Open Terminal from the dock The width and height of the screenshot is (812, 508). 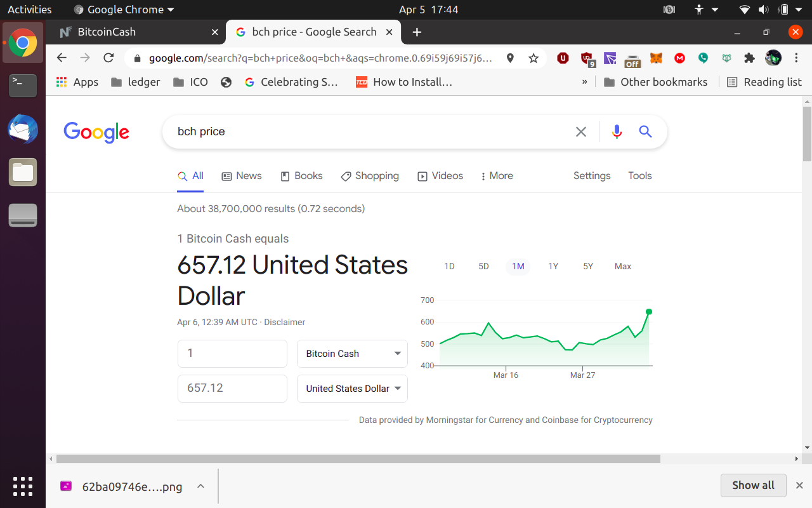[x=23, y=84]
